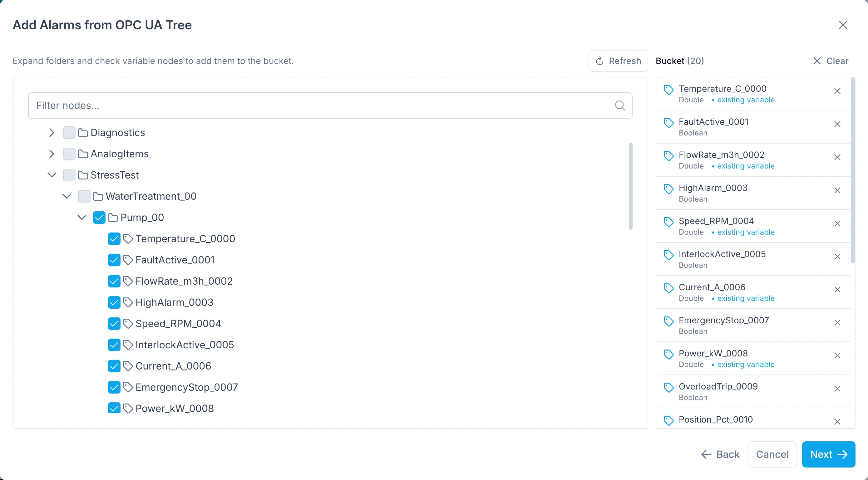Remove InterlockActive_0005 from the bucket
This screenshot has height=480, width=868.
coord(837,256)
